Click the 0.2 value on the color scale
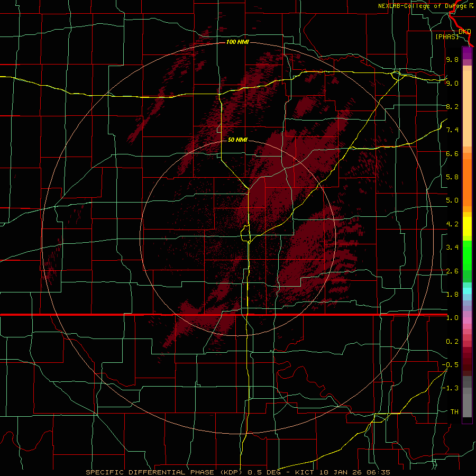Viewport: 476px width, 476px height. coord(452,342)
